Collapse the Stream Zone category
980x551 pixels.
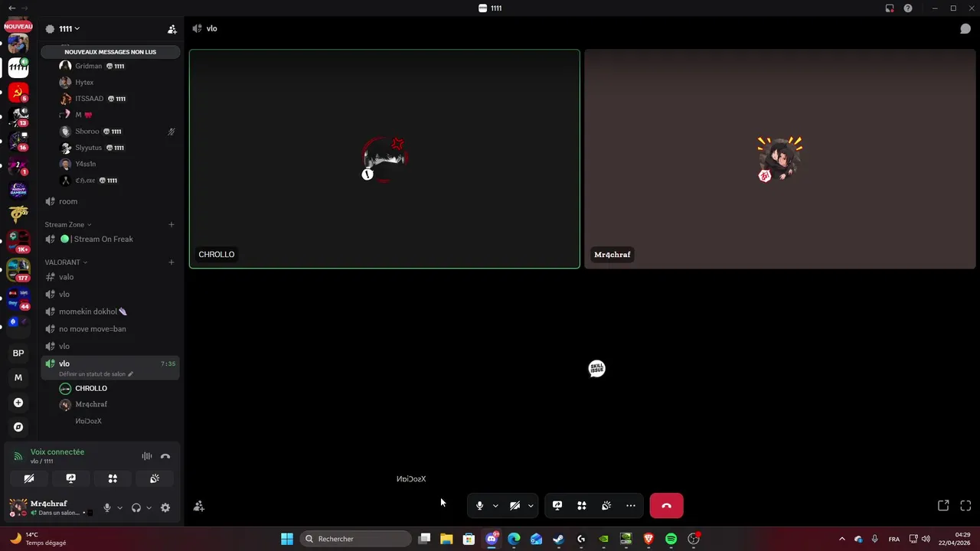pos(67,224)
